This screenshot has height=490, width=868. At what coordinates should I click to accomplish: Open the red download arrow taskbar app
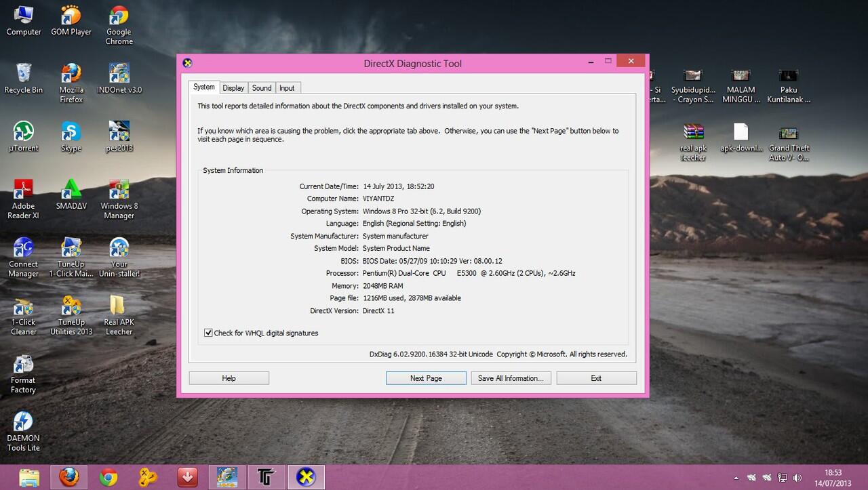click(x=188, y=478)
